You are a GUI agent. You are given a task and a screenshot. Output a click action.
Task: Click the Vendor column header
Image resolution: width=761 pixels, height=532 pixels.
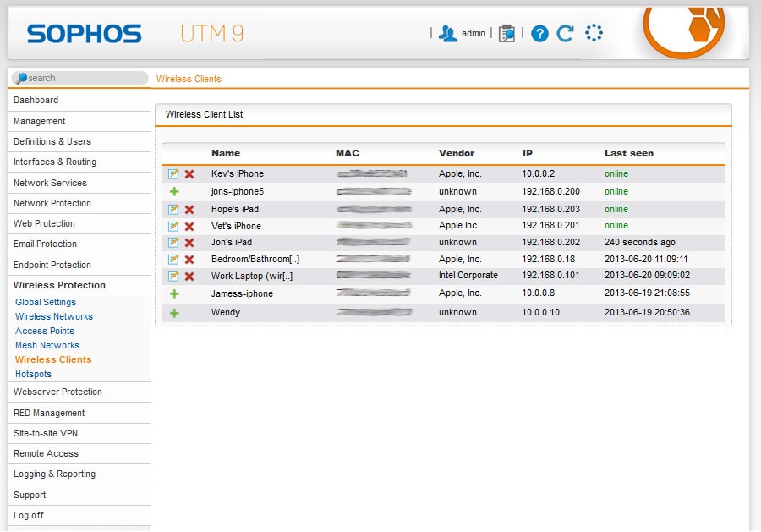point(457,153)
